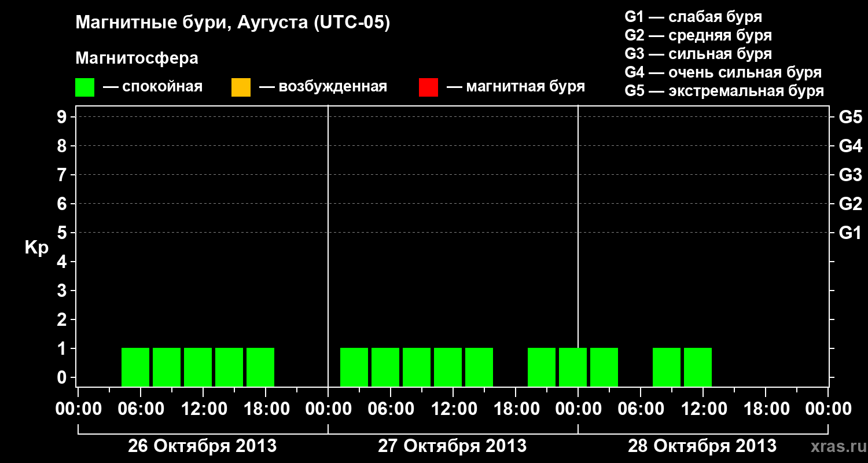Image resolution: width=868 pixels, height=463 pixels.
Task: Click the '— магнитная буря' legend label
Action: coord(516,87)
